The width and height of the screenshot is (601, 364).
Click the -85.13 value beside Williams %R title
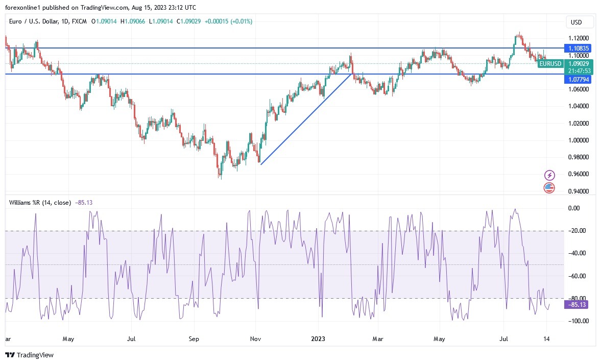pos(84,203)
